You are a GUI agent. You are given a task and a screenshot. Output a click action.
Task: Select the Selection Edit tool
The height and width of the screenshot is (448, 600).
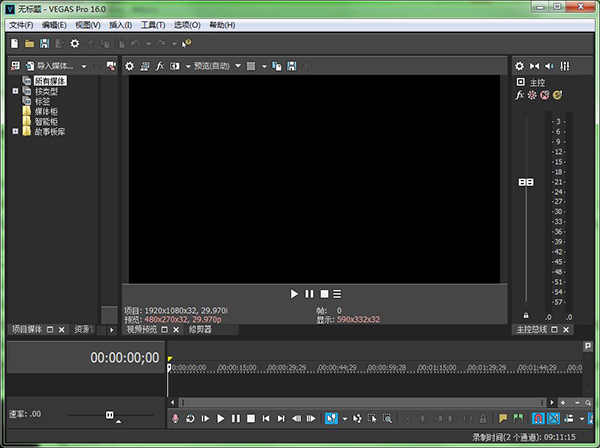[x=372, y=419]
